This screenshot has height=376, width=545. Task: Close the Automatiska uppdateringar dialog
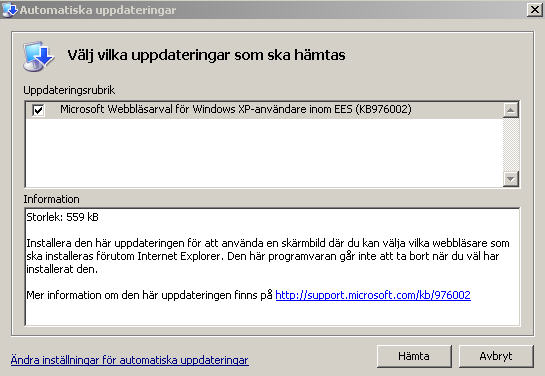click(x=535, y=10)
